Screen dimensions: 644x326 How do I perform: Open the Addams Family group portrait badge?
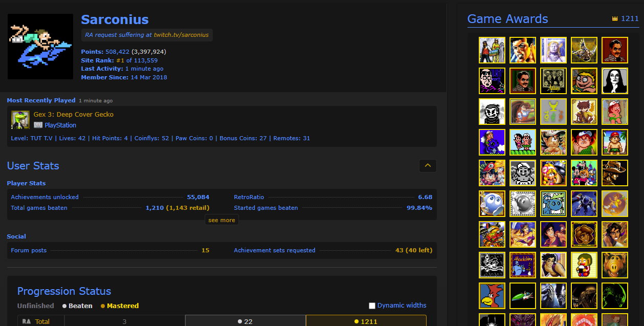pyautogui.click(x=553, y=81)
